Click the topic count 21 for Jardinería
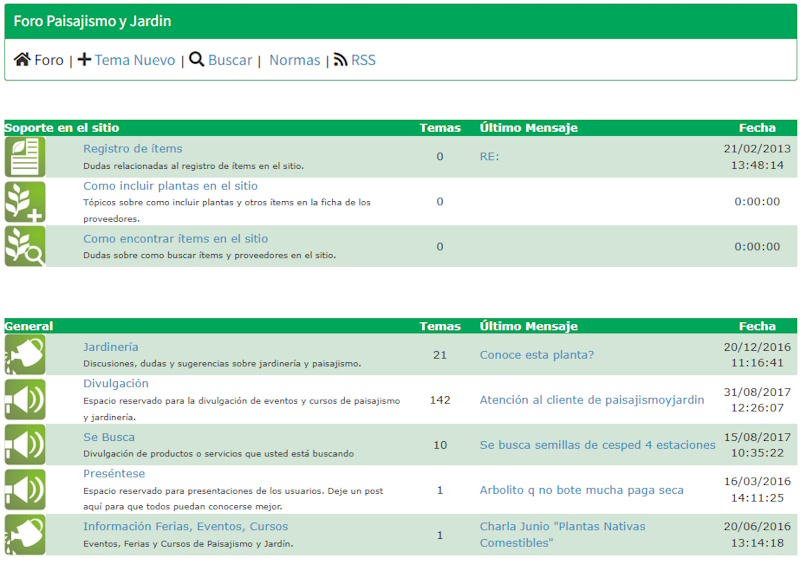This screenshot has width=800, height=571. coord(440,355)
